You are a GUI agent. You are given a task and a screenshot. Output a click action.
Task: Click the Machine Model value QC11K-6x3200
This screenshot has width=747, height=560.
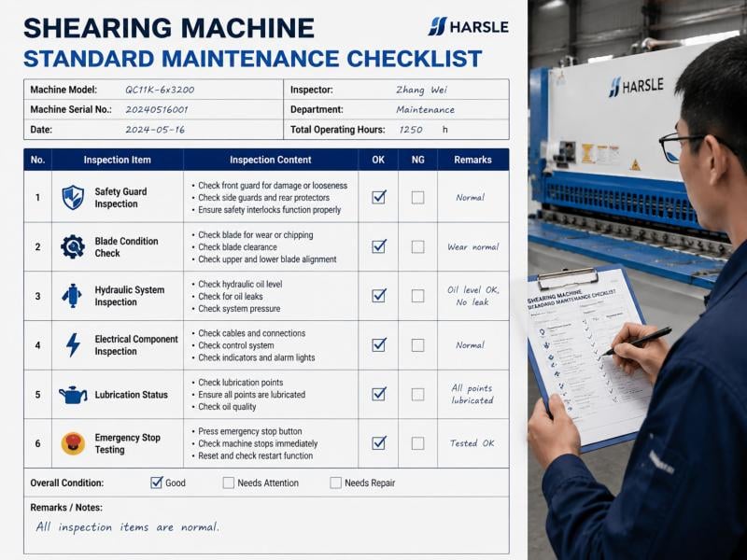(160, 90)
